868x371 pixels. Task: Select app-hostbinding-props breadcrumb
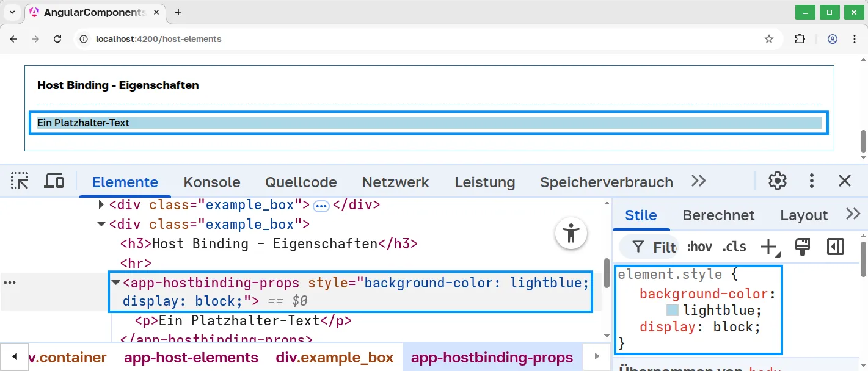(492, 358)
